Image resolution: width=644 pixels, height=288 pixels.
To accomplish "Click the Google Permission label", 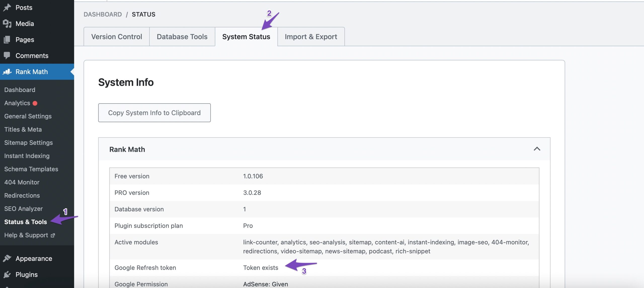I will coord(141,284).
